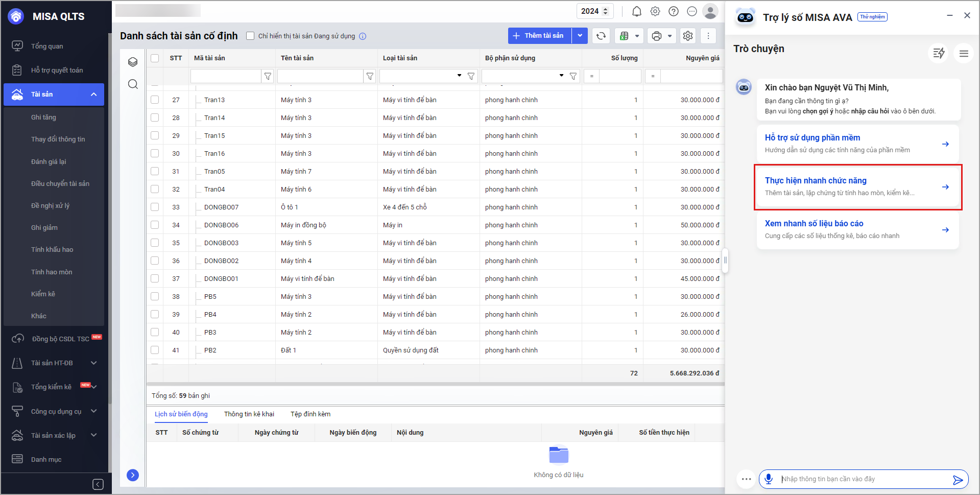Select Xem nhanh số liệu báo cáo
This screenshot has width=980, height=495.
tap(857, 229)
